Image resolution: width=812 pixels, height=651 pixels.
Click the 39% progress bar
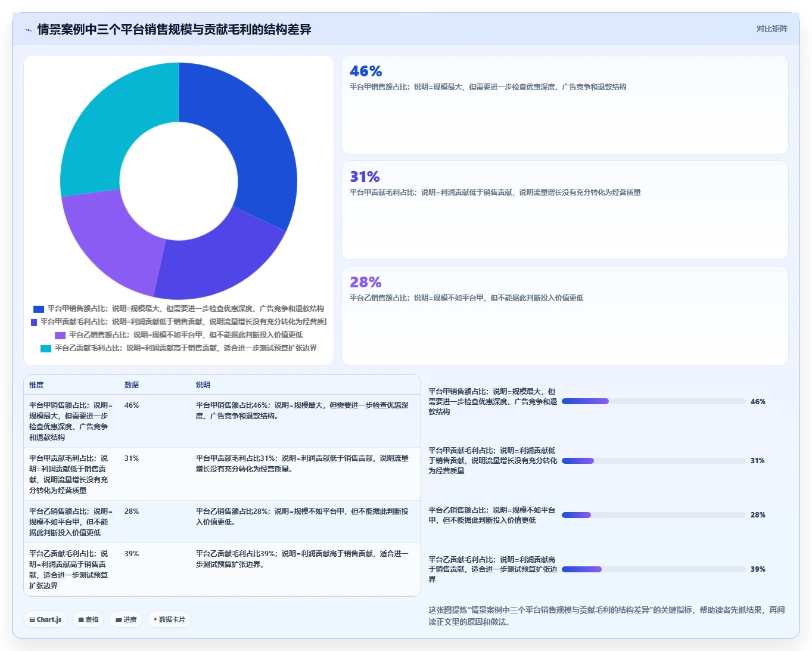tap(654, 569)
